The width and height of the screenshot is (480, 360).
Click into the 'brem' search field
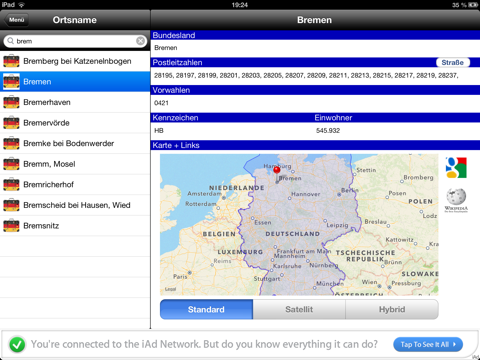[75, 41]
